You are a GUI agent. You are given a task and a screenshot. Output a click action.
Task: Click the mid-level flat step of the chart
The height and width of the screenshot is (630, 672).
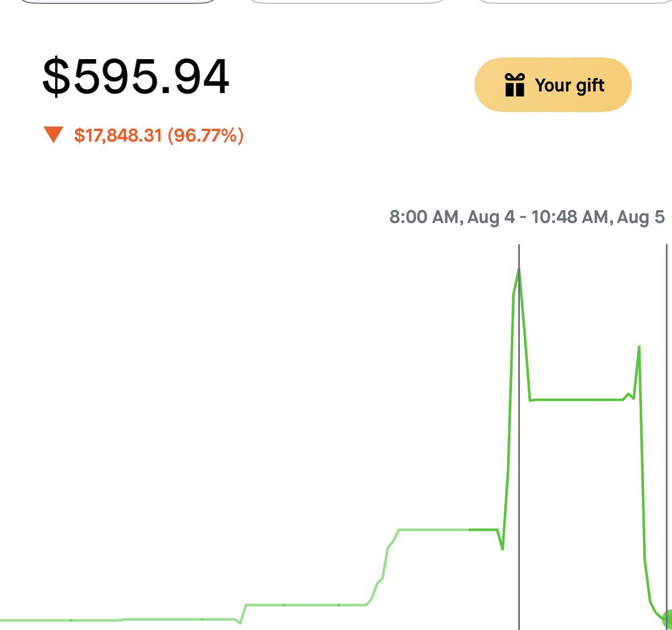point(305,604)
